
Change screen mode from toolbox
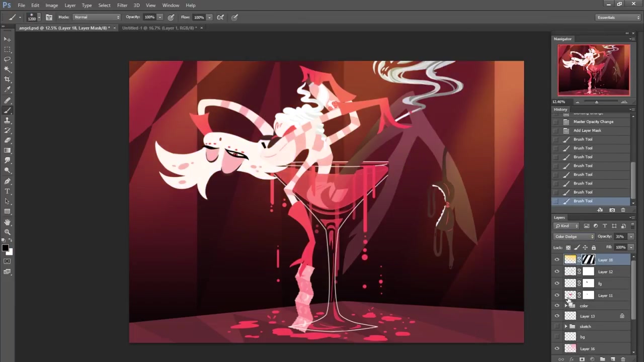[x=7, y=272]
